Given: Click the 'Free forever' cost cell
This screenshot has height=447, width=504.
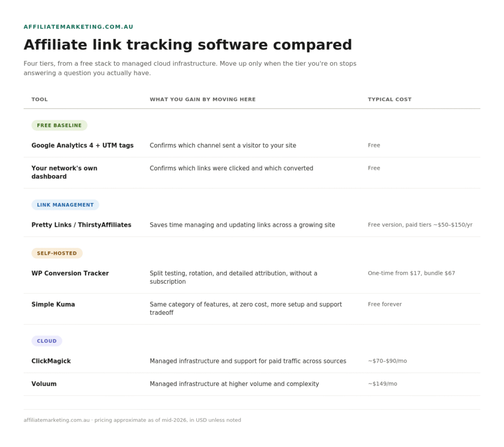Looking at the screenshot, I should (385, 304).
